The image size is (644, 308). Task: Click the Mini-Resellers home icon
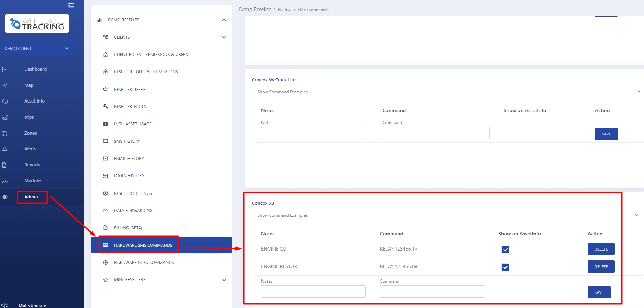tap(106, 280)
